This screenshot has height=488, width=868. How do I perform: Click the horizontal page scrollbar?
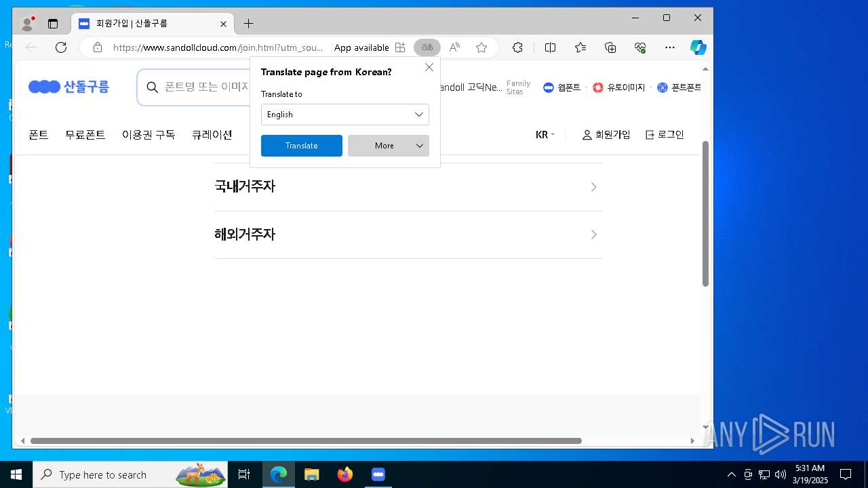pyautogui.click(x=306, y=441)
